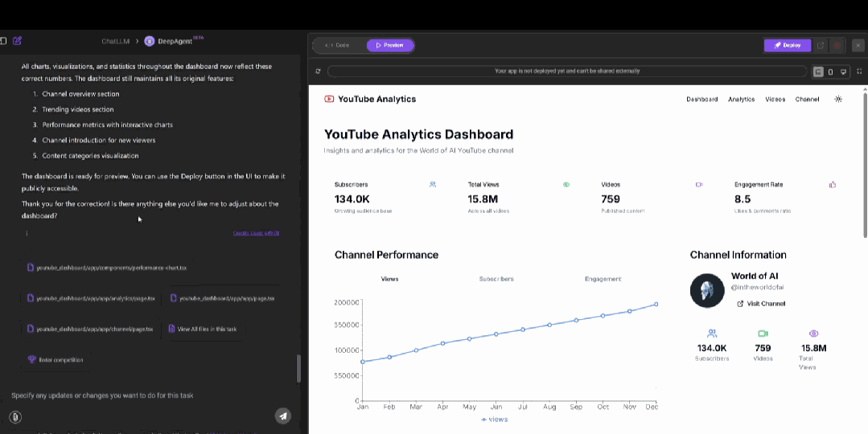Click the file icon on performance-chart.tsx chip
Screen dimensions: 868x434
click(x=31, y=268)
